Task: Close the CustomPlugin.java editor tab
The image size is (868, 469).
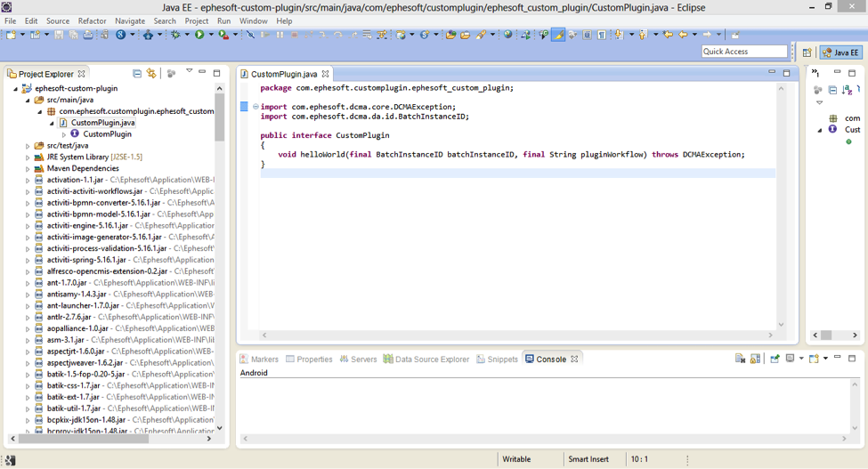Action: point(326,74)
